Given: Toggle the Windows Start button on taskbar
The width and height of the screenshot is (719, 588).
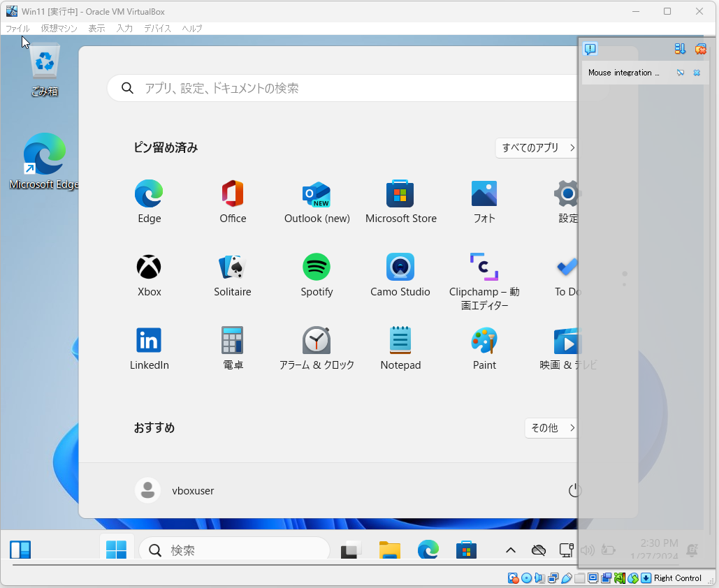Looking at the screenshot, I should tap(116, 550).
